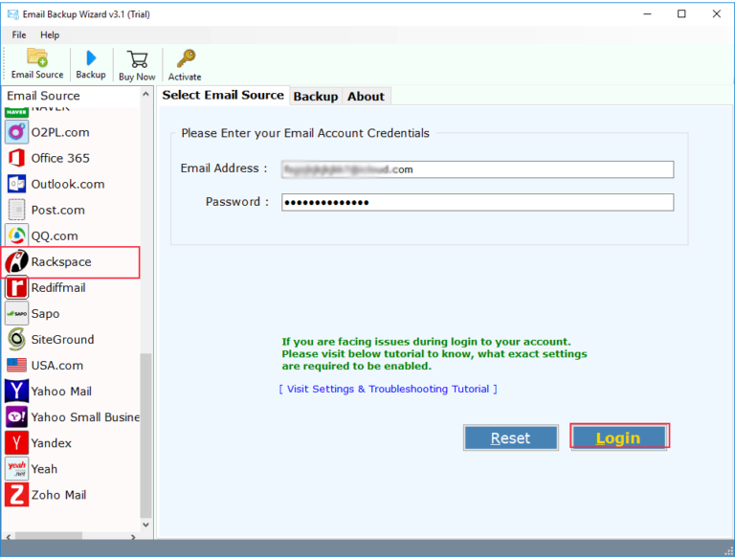This screenshot has width=735, height=560.
Task: Click the app icon in title bar
Action: point(12,14)
